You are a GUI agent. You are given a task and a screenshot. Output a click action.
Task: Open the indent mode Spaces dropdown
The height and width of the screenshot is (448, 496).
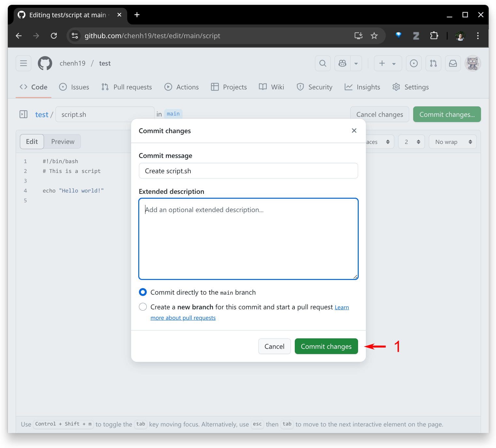380,142
